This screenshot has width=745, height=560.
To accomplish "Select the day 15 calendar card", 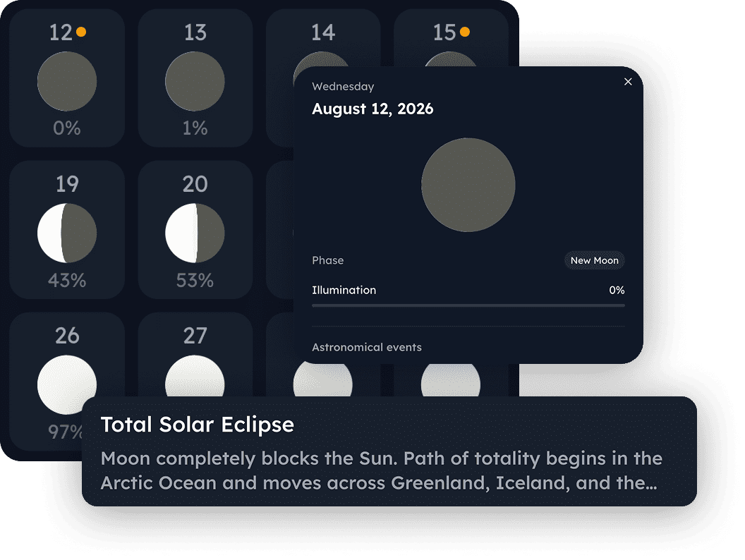I will pos(451,38).
